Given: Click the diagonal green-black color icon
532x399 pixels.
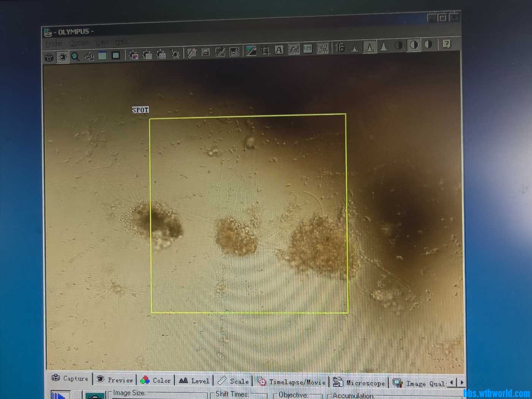Looking at the screenshot, I should tap(251, 51).
